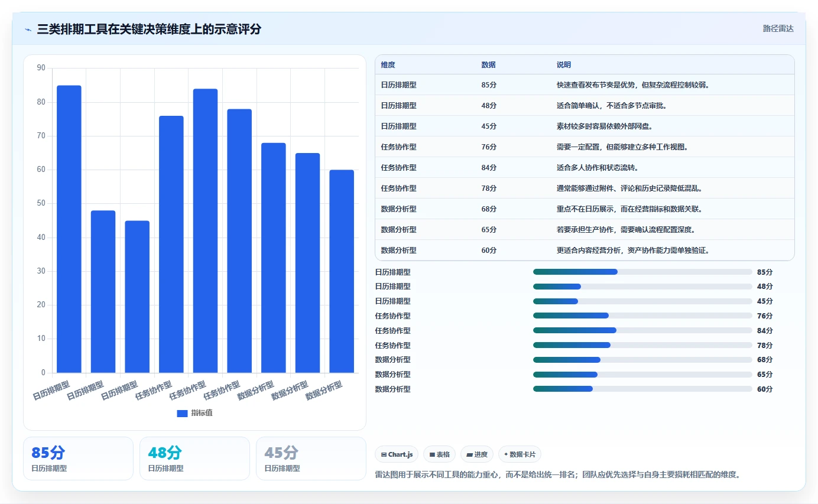Select the gray 45分 data card
818x504 pixels.
311,459
